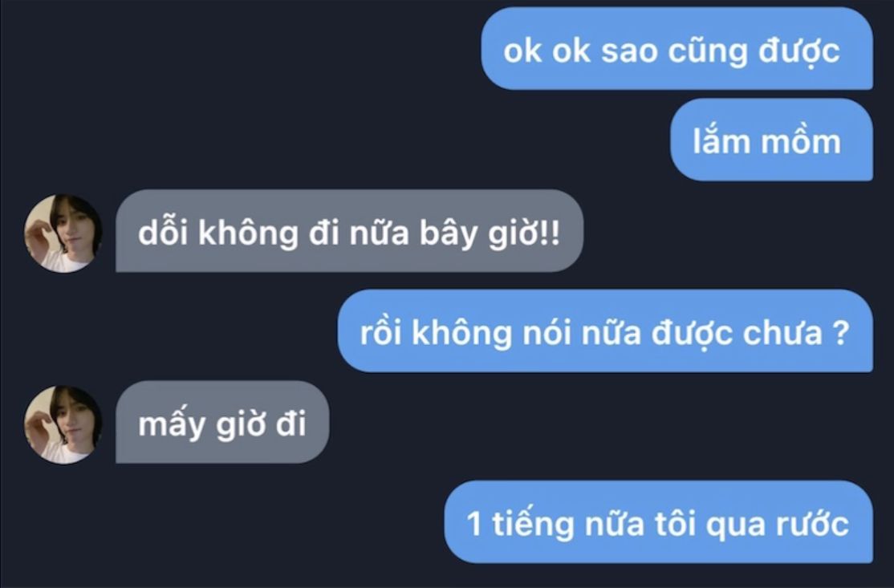Click the 'lắm mồm' message bubble
Image resolution: width=894 pixels, height=588 pixels.
771,140
